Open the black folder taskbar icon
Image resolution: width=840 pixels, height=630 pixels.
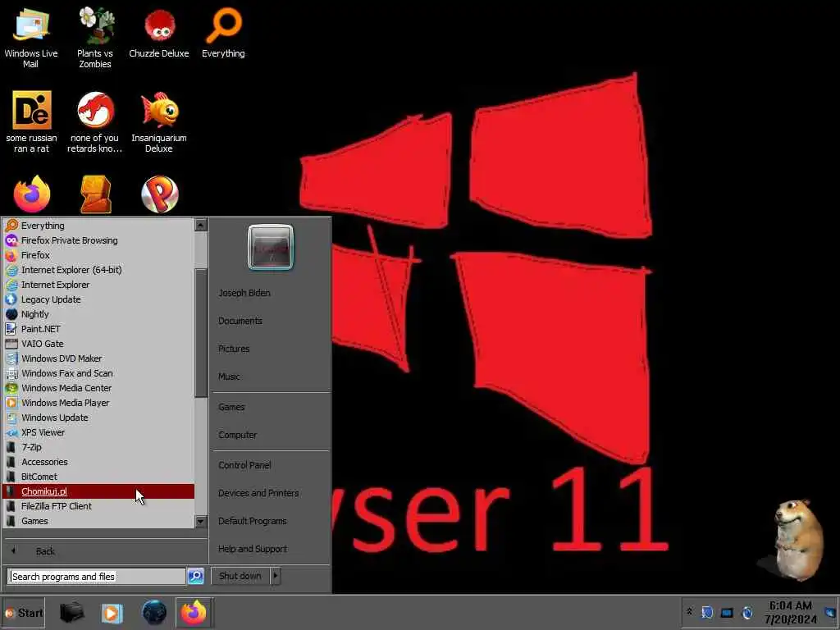(72, 613)
